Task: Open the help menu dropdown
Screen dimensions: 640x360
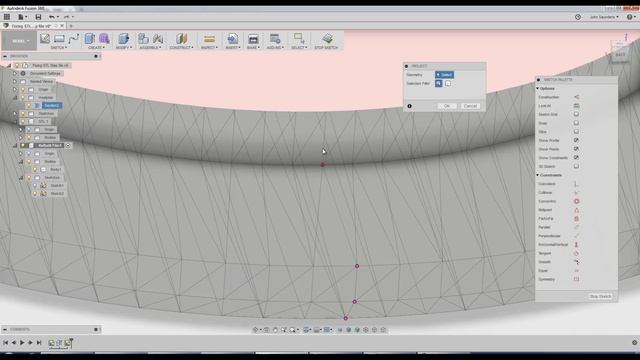Action: point(631,17)
